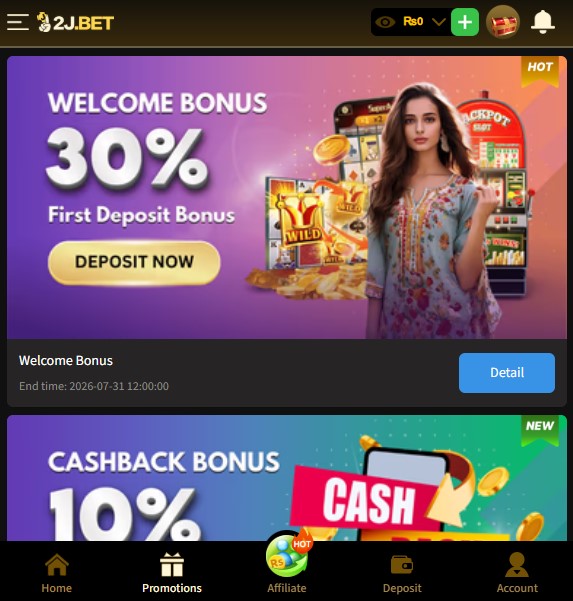The image size is (573, 601).
Task: Open the hamburger menu
Action: click(18, 22)
